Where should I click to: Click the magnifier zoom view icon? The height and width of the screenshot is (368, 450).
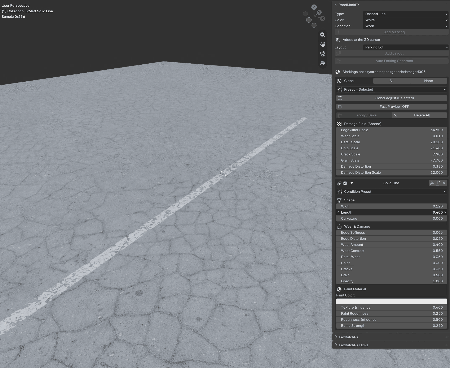click(322, 35)
